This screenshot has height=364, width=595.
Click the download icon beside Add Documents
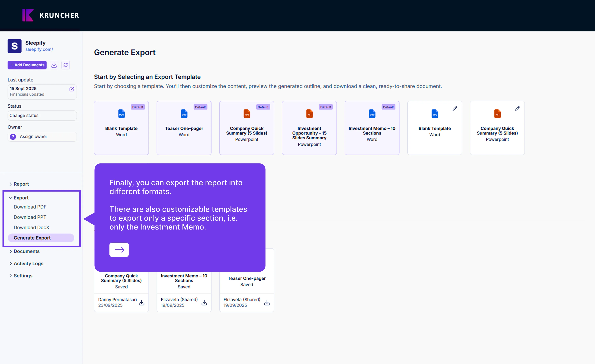[54, 65]
